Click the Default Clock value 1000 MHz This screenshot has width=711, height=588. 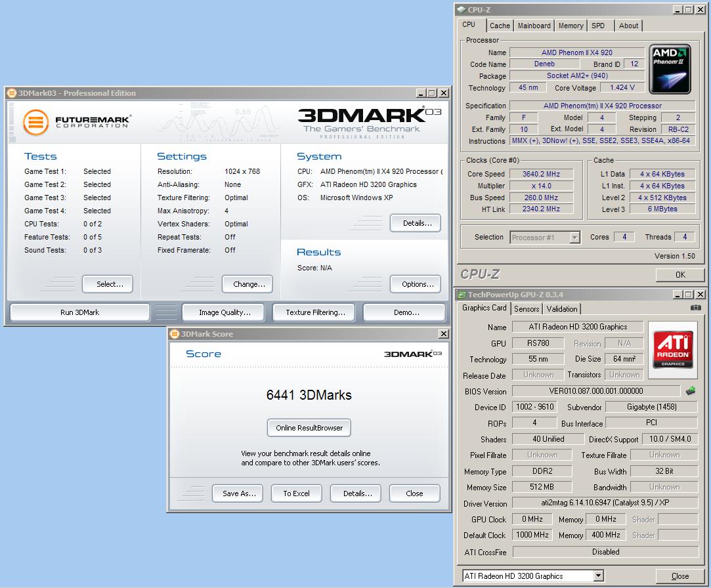[x=532, y=535]
